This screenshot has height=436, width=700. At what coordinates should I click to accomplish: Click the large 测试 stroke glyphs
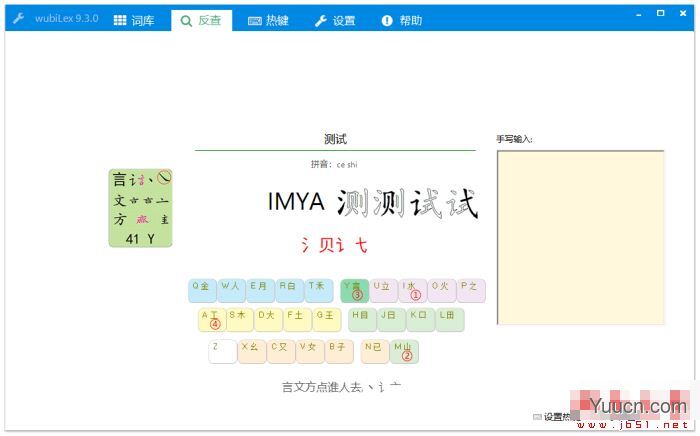(408, 203)
